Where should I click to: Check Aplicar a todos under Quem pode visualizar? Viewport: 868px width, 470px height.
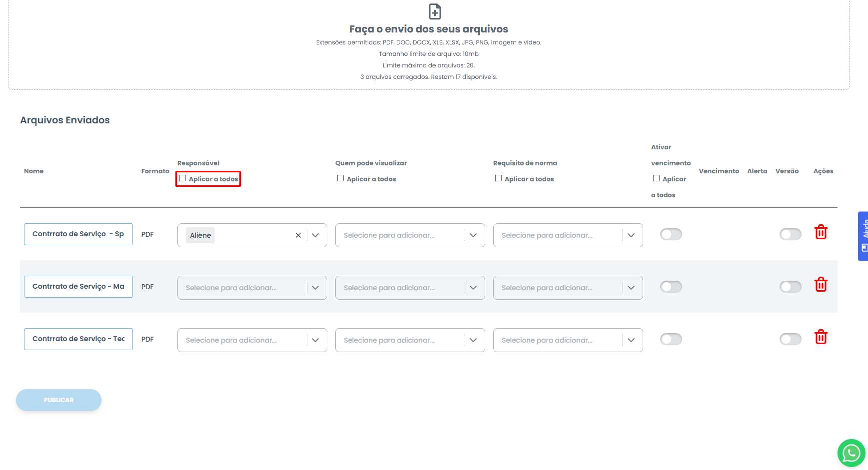coord(341,178)
